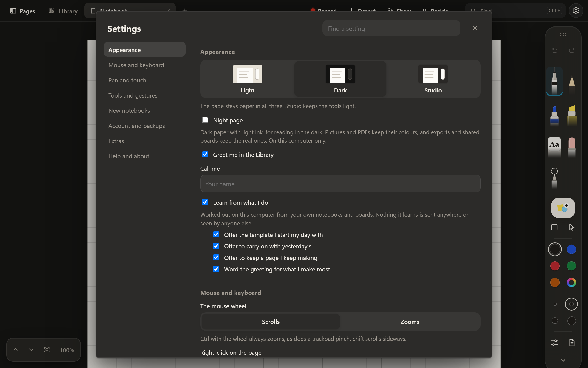The height and width of the screenshot is (368, 588).
Task: Open the Account and backups section
Action: pyautogui.click(x=144, y=126)
